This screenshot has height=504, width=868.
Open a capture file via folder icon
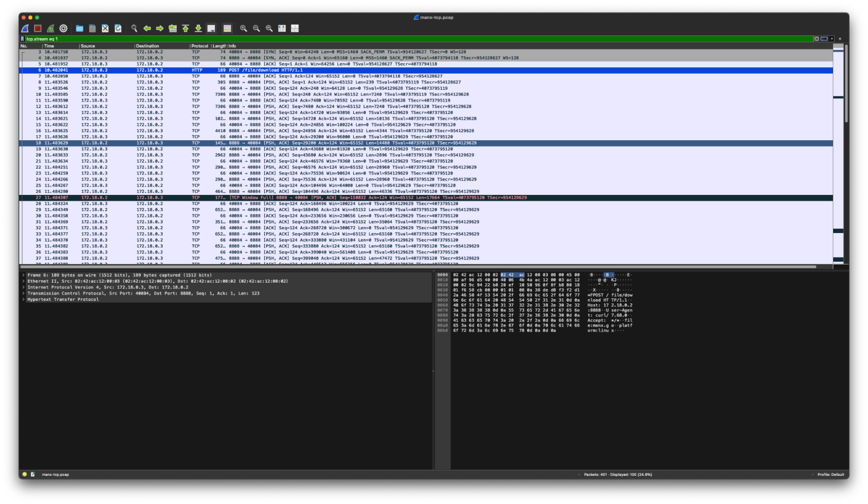point(79,28)
